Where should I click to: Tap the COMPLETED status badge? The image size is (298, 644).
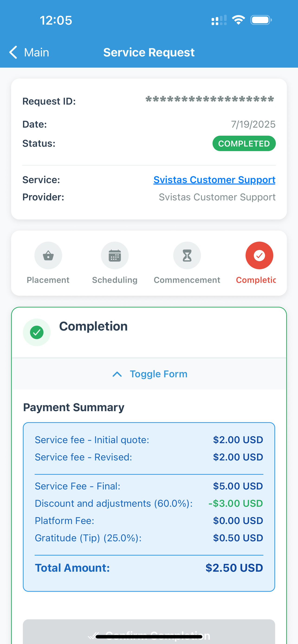244,143
